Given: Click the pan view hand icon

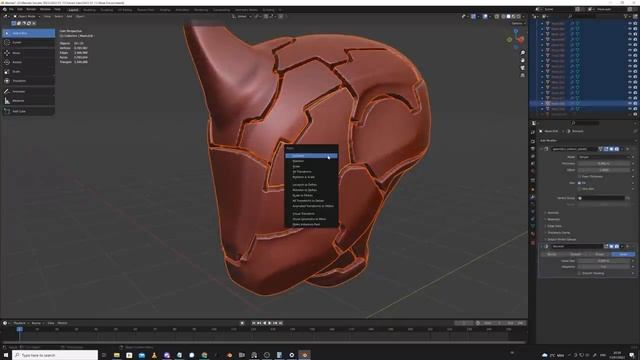Looking at the screenshot, I should point(522,60).
